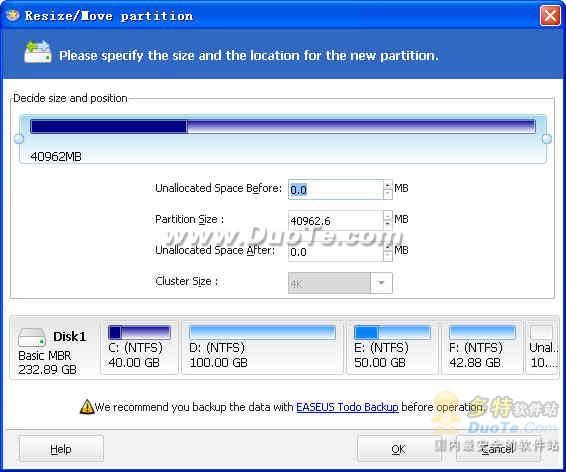Click the left partition resize handle
566x472 pixels.
click(x=18, y=138)
